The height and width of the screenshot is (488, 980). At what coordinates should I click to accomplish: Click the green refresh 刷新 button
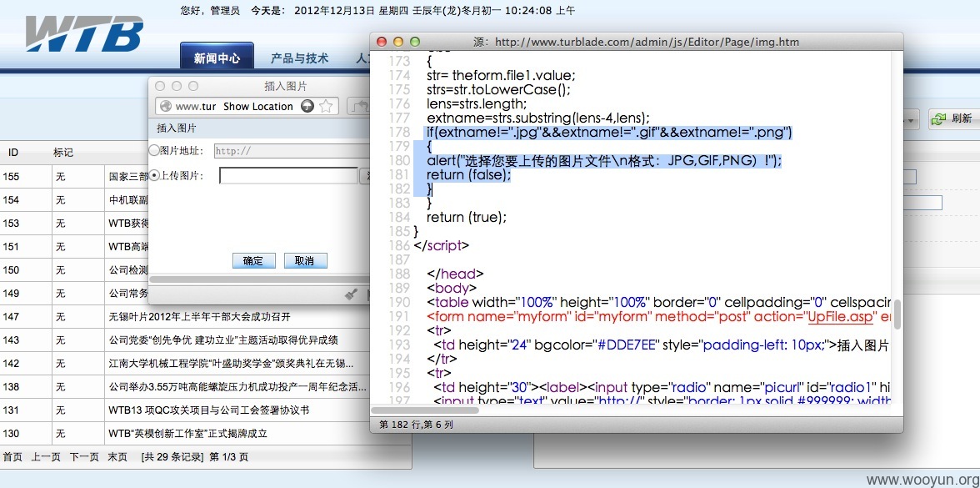coord(953,118)
